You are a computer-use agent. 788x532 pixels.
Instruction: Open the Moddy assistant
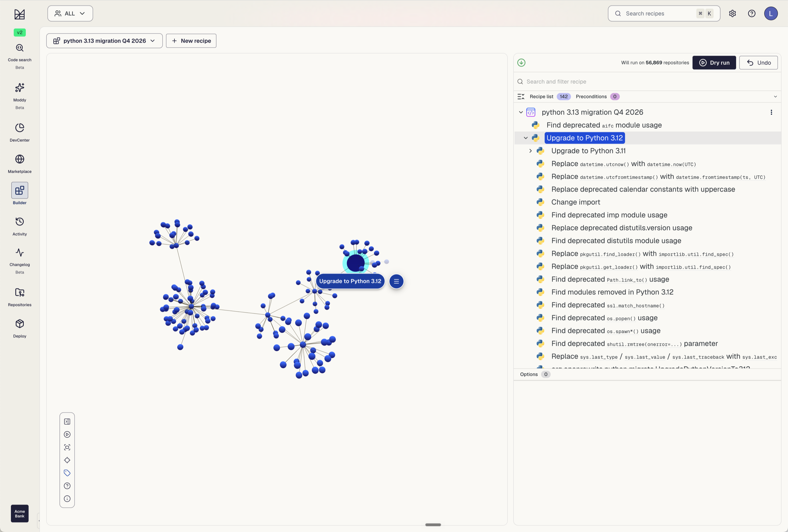pyautogui.click(x=20, y=96)
